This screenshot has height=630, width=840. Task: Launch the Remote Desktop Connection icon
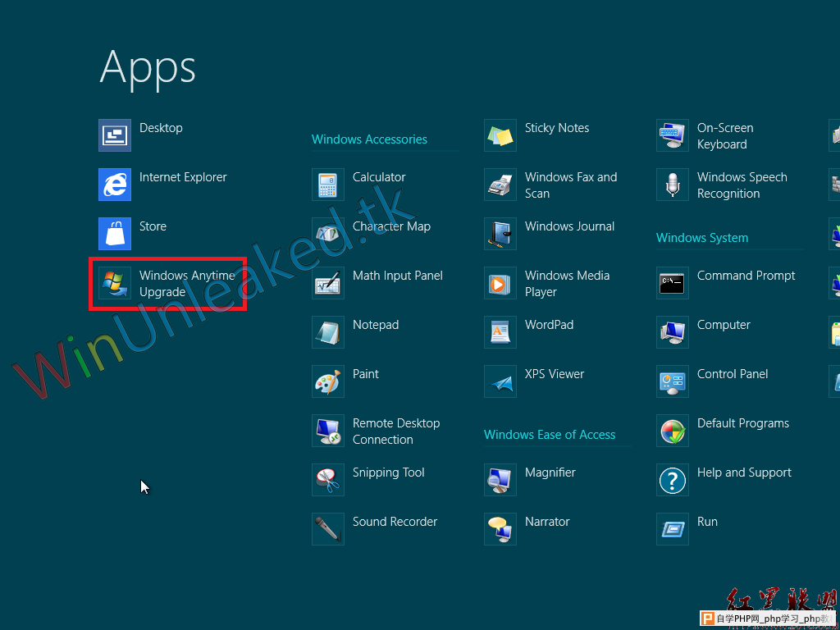328,431
